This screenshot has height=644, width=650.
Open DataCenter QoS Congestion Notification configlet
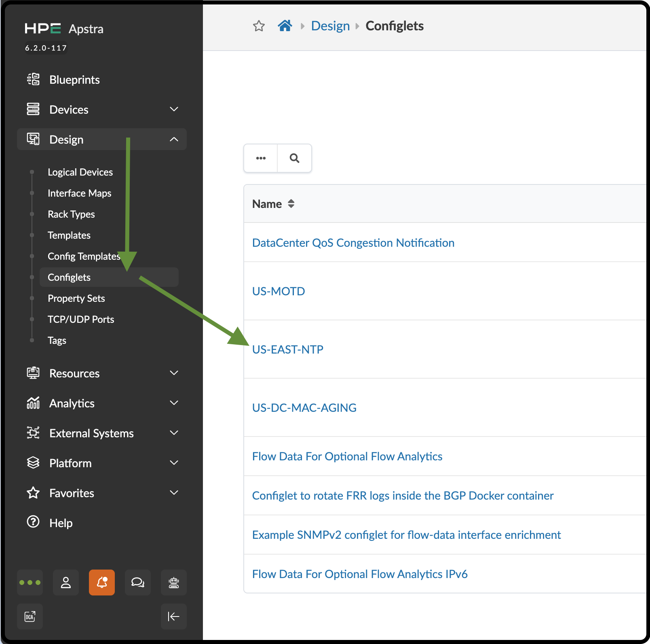coord(353,243)
